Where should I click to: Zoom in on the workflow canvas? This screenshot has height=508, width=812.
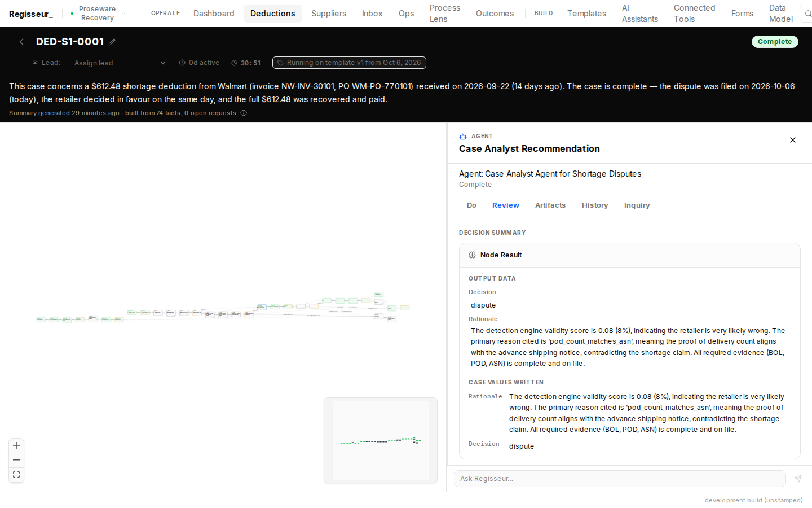pyautogui.click(x=16, y=445)
